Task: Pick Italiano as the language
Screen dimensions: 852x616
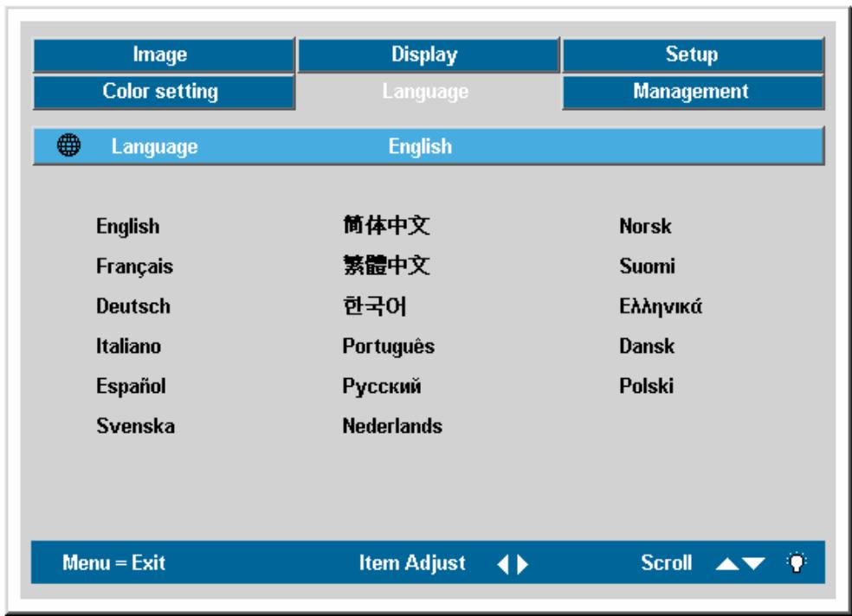Action: (128, 346)
